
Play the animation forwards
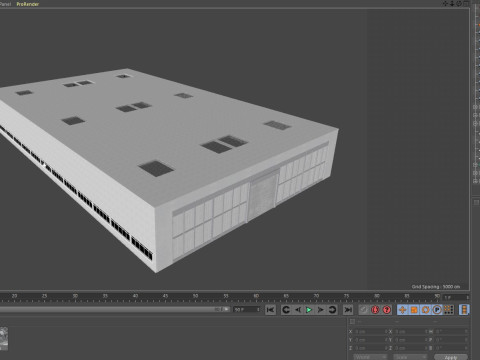(x=309, y=310)
